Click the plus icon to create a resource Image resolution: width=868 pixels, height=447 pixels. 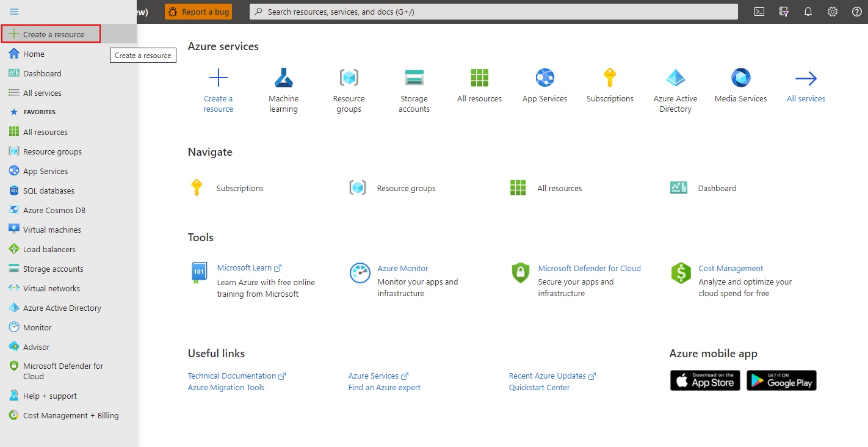pyautogui.click(x=219, y=78)
